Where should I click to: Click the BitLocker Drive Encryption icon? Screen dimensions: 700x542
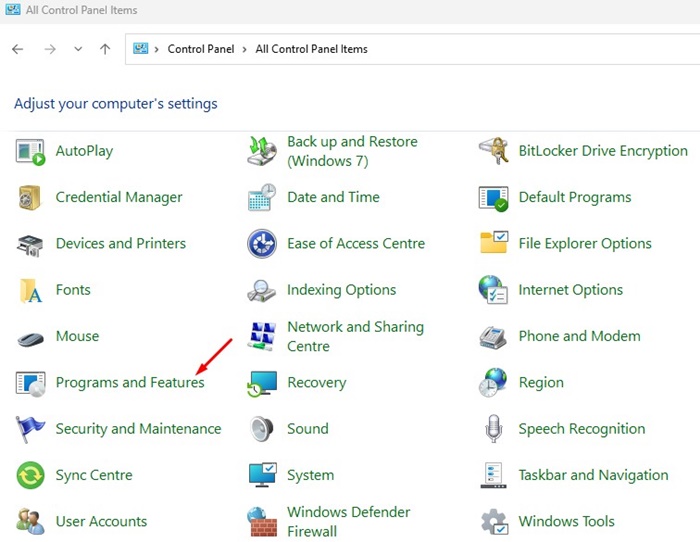[x=493, y=151]
